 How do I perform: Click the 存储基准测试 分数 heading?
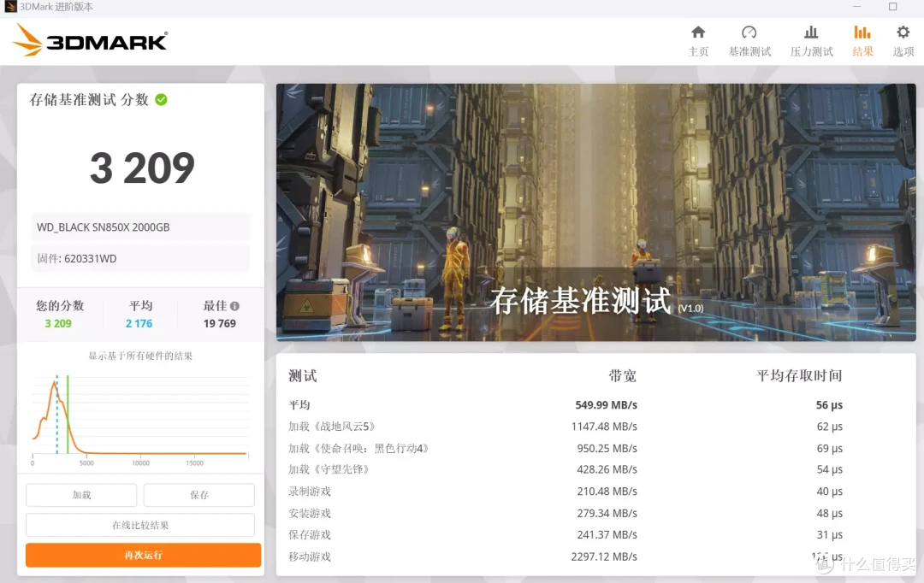pos(89,99)
